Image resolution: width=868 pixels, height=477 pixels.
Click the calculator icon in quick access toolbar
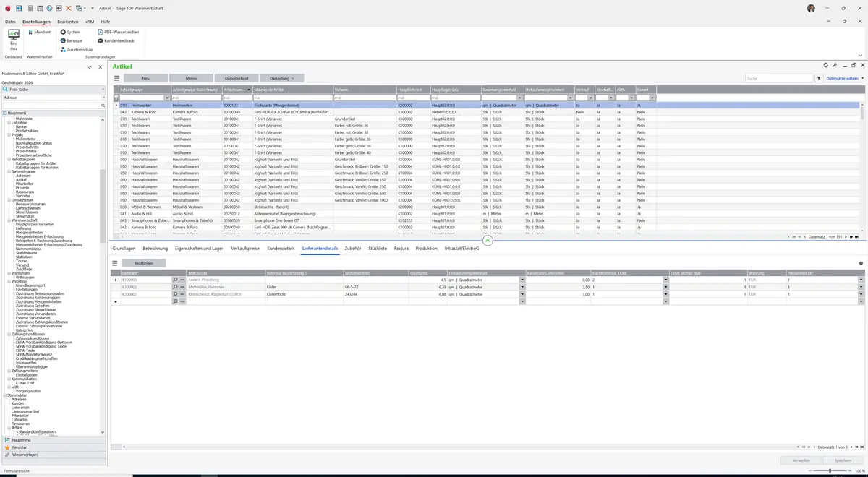pos(30,8)
